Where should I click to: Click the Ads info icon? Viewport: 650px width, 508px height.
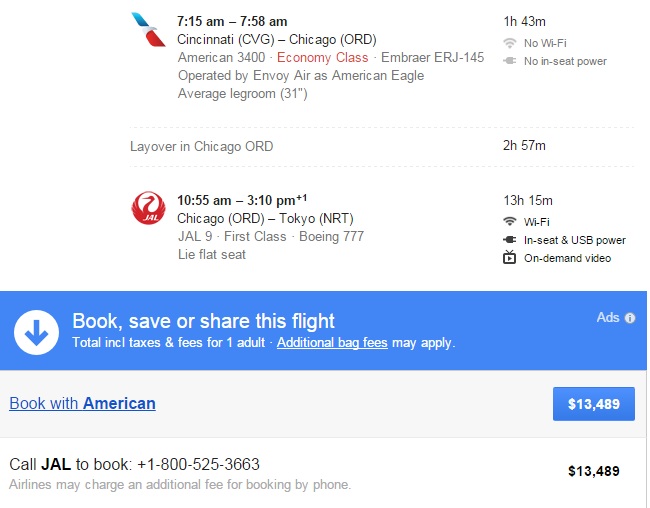click(x=630, y=318)
